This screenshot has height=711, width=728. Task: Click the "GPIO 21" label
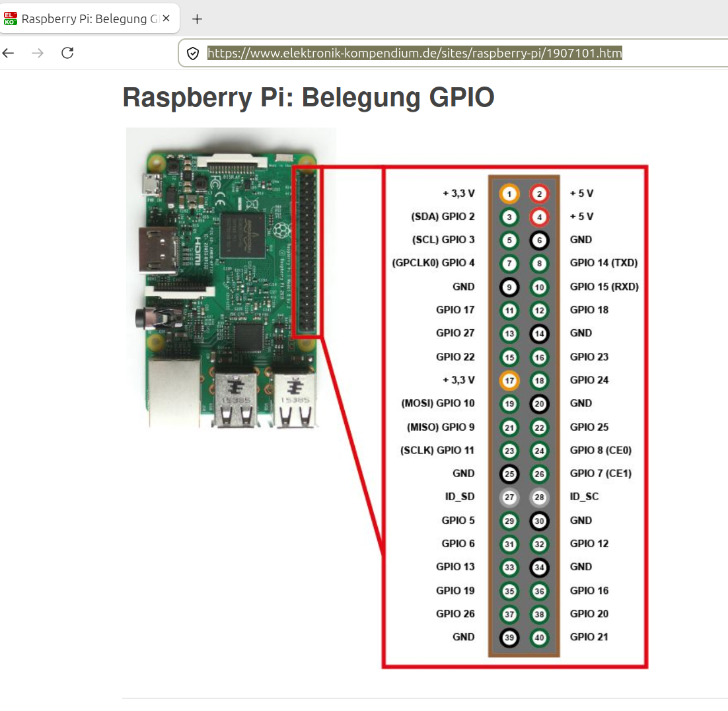(x=589, y=637)
